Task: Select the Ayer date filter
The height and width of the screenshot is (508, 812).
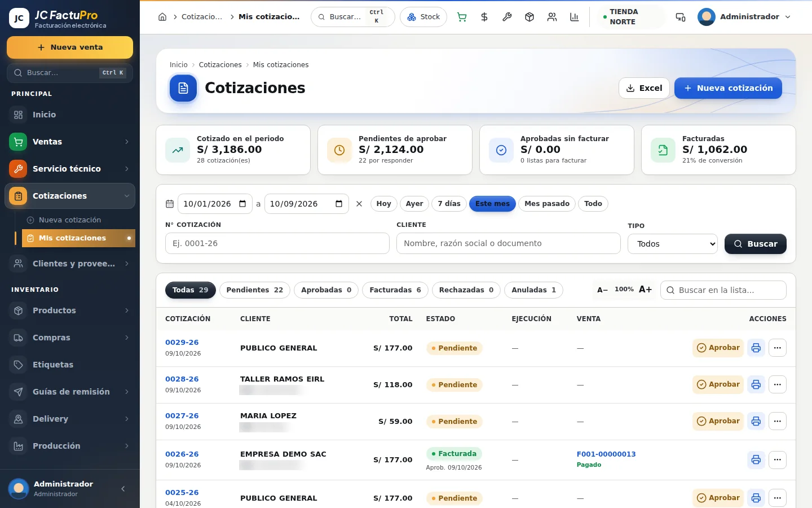Action: point(414,204)
